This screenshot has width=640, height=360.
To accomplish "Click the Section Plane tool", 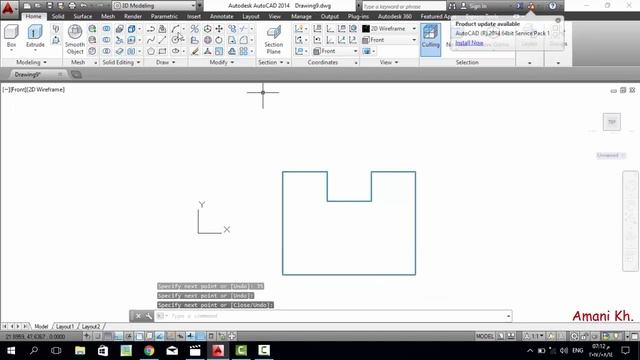I will point(273,39).
